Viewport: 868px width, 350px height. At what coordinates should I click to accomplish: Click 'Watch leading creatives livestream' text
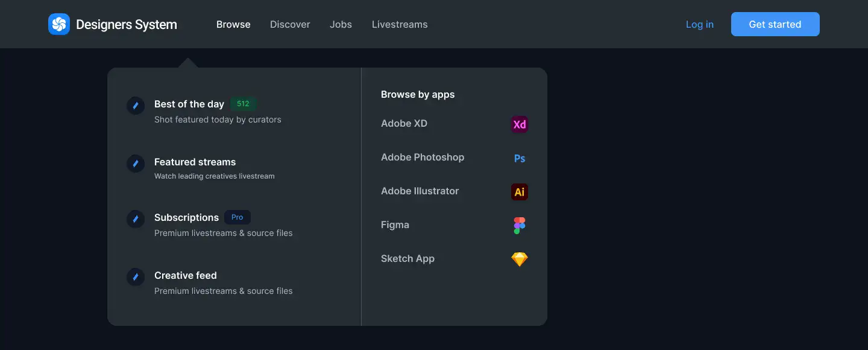click(215, 176)
